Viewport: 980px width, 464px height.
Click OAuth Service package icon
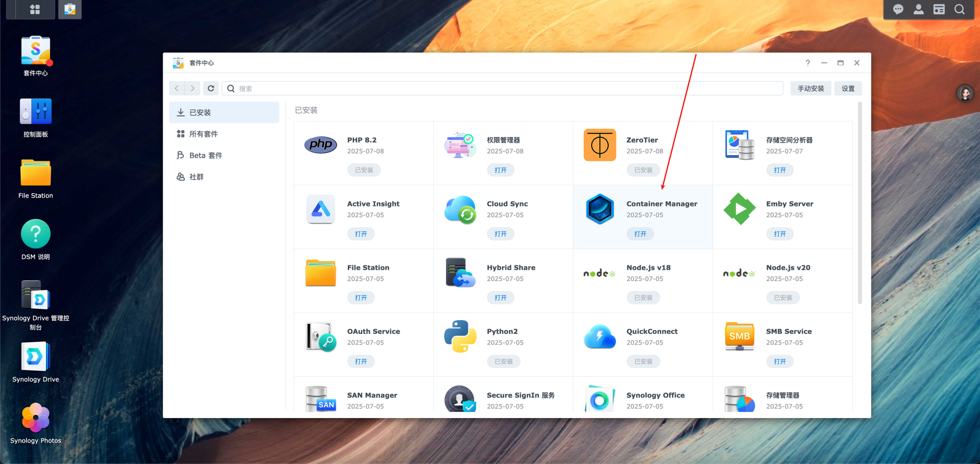click(321, 336)
